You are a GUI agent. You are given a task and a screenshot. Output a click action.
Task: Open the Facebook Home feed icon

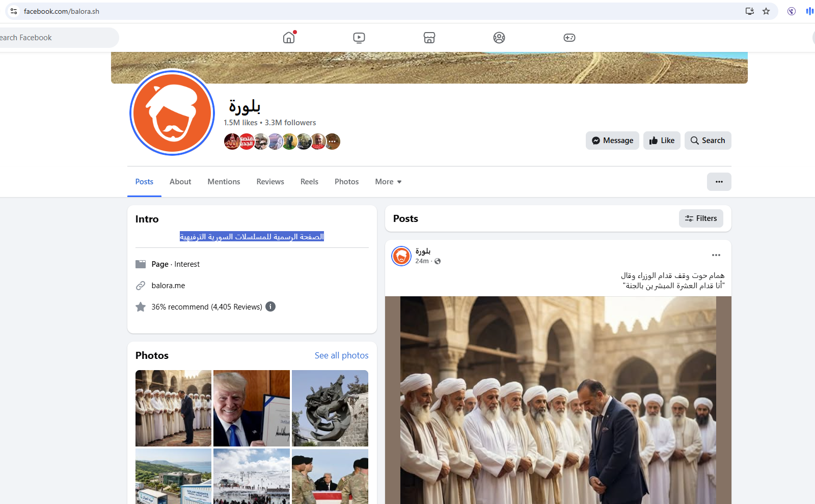(x=288, y=37)
